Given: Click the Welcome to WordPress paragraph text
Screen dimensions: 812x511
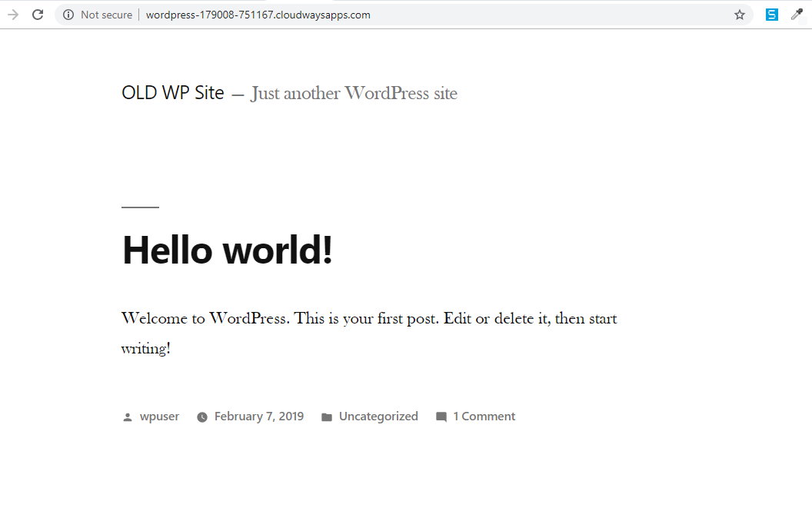Looking at the screenshot, I should pos(369,333).
